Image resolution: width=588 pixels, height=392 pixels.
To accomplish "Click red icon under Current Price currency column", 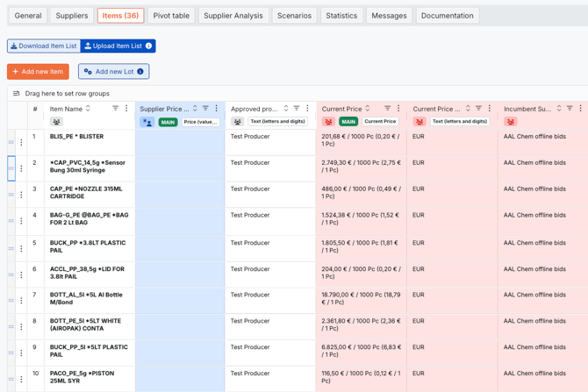I will pos(419,121).
